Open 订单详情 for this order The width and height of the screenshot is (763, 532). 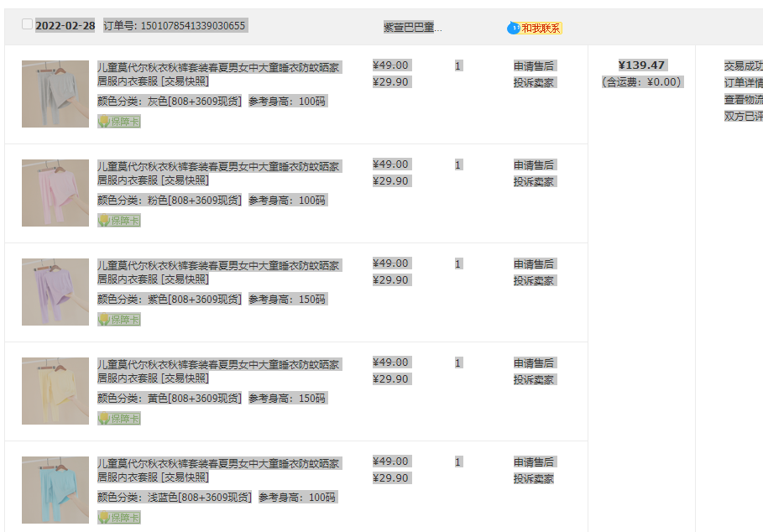pos(744,82)
